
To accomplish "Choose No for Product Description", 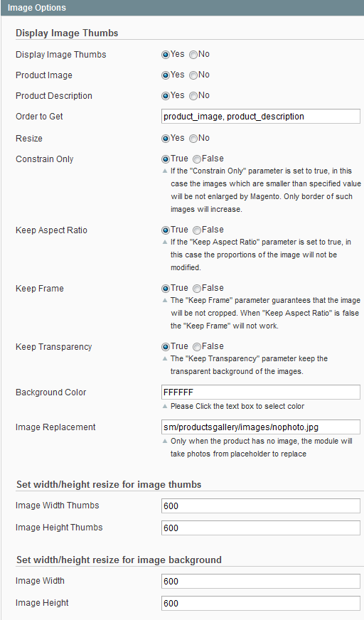I will tap(193, 96).
